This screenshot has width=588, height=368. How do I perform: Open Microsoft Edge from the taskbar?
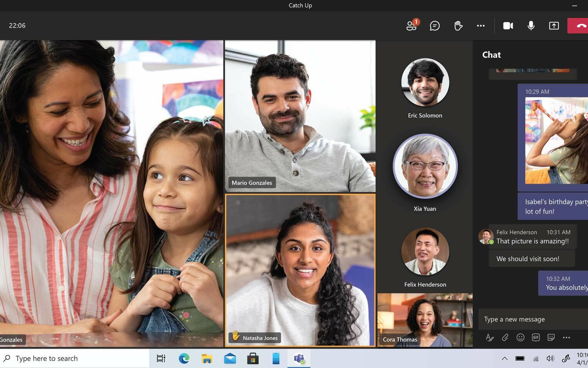tap(184, 358)
